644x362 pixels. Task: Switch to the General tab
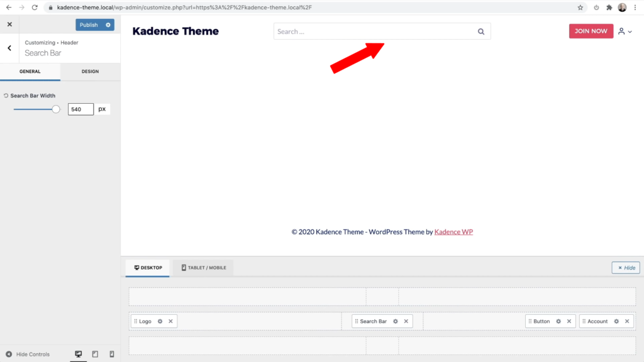pyautogui.click(x=30, y=72)
